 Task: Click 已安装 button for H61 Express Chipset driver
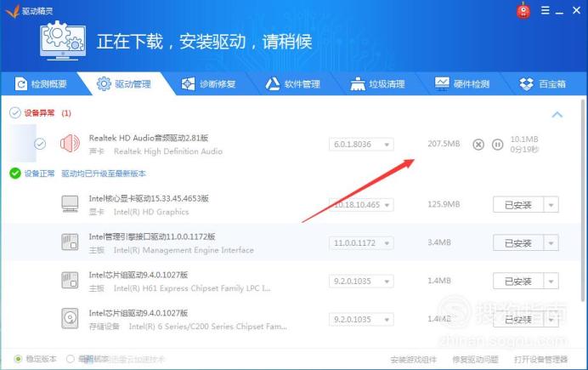pyautogui.click(x=518, y=282)
